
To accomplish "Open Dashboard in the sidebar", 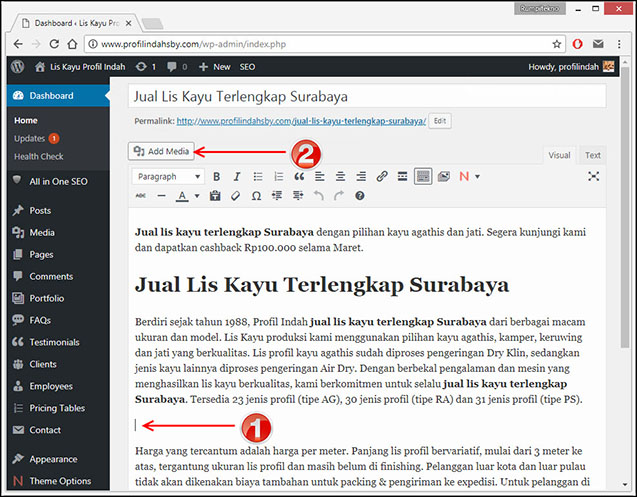I will [58, 95].
